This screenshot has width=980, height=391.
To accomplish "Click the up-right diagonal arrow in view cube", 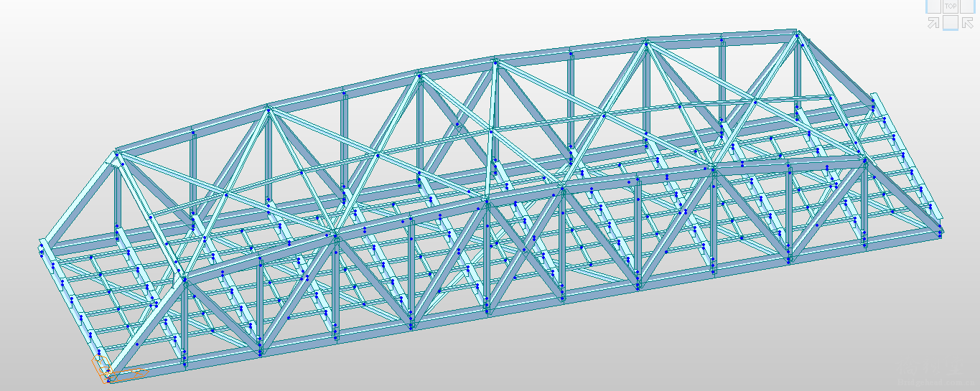I will [x=933, y=23].
